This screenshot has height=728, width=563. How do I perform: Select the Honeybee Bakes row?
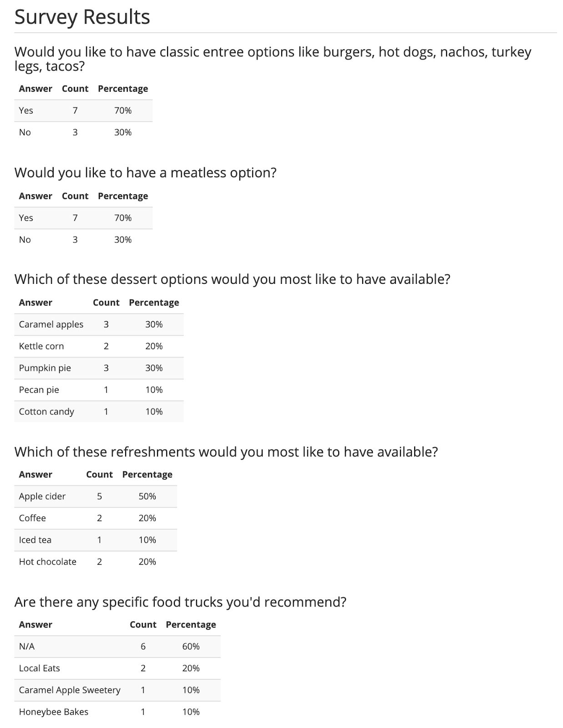click(117, 712)
